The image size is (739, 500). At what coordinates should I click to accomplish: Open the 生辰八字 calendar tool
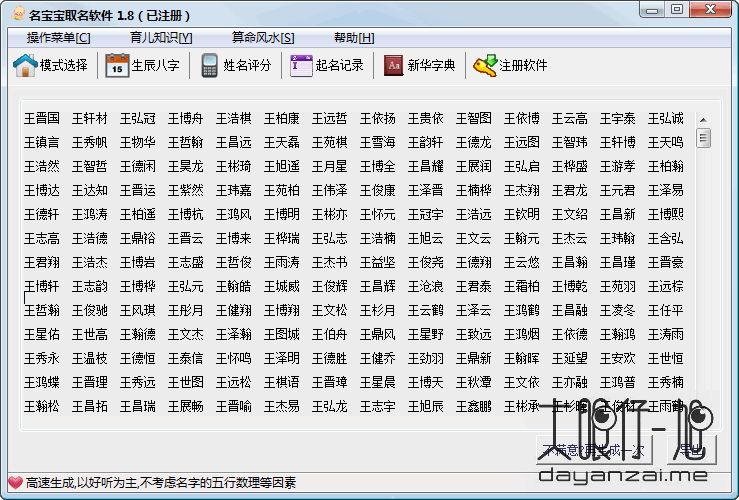click(142, 65)
